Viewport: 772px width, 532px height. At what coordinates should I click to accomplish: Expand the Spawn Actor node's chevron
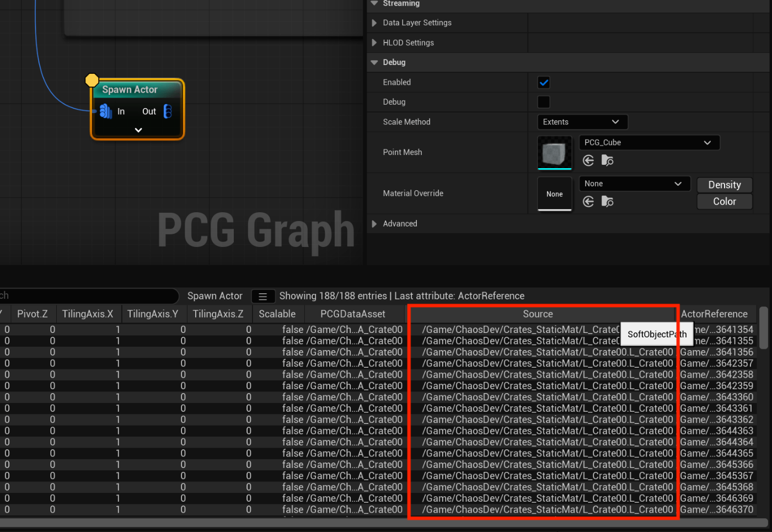(x=138, y=130)
